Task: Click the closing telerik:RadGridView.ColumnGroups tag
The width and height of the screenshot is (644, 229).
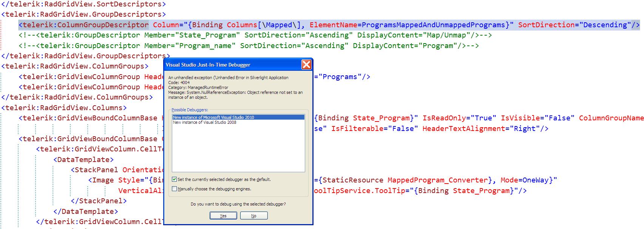Action: (x=77, y=97)
